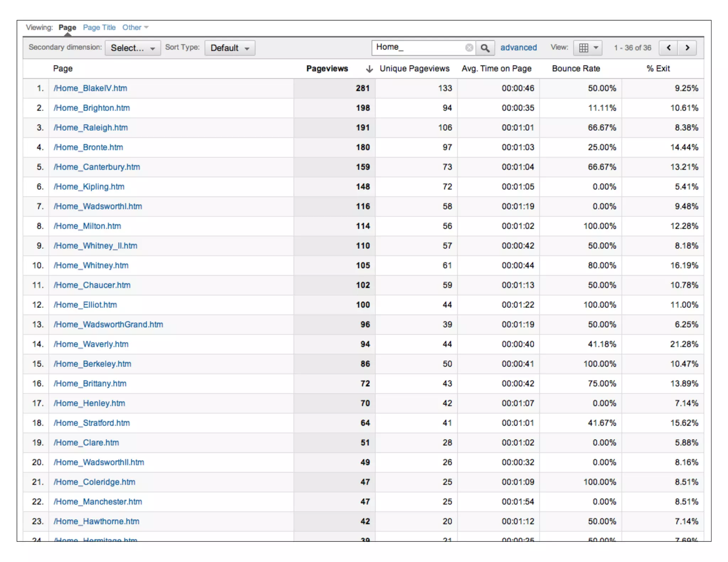The height and width of the screenshot is (562, 728).
Task: Open the /Home_BlakeIV.htm page link
Action: coord(90,88)
